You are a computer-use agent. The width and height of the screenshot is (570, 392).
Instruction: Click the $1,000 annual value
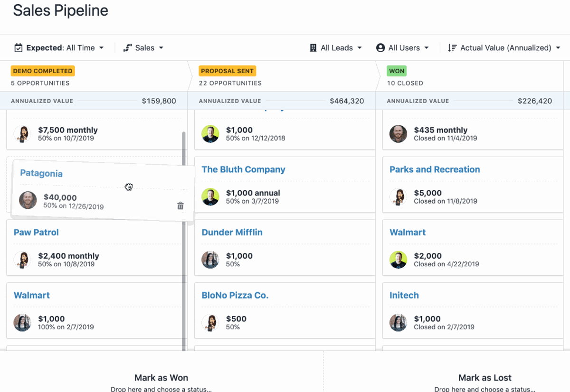pyautogui.click(x=253, y=193)
